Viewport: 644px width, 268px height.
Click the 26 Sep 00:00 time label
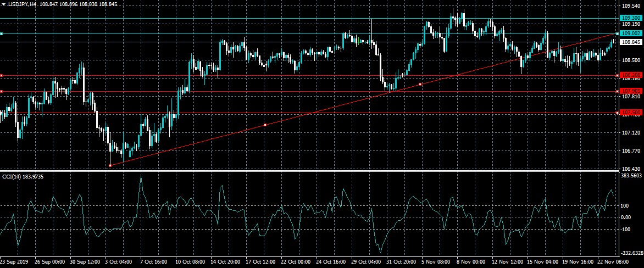coord(49,261)
